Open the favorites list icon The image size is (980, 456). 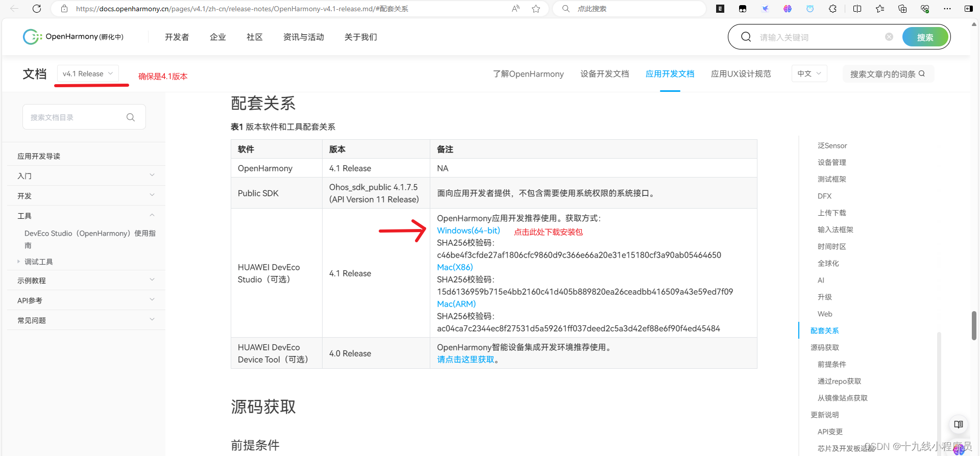tap(880, 9)
